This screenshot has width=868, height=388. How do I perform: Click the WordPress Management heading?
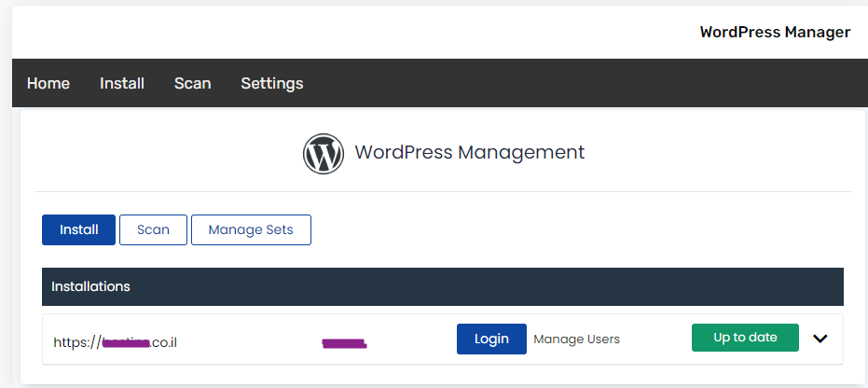(470, 152)
